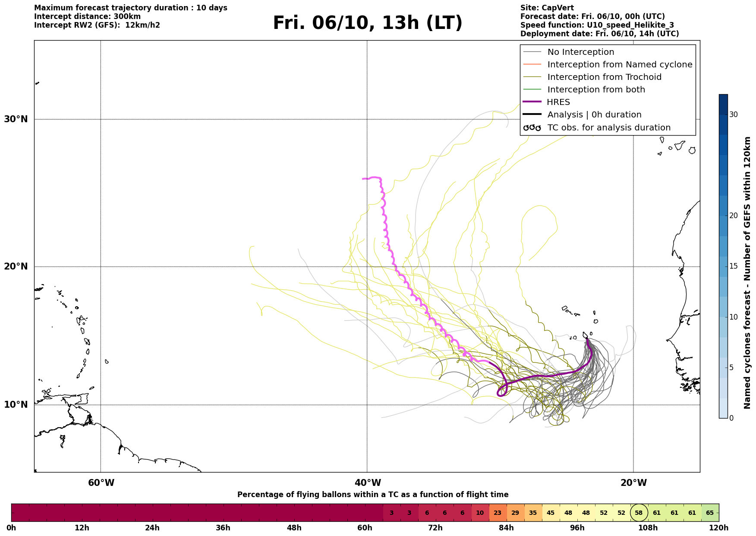Select "Interception from Trochoid" legend entry
This screenshot has height=536, width=756.
(604, 77)
